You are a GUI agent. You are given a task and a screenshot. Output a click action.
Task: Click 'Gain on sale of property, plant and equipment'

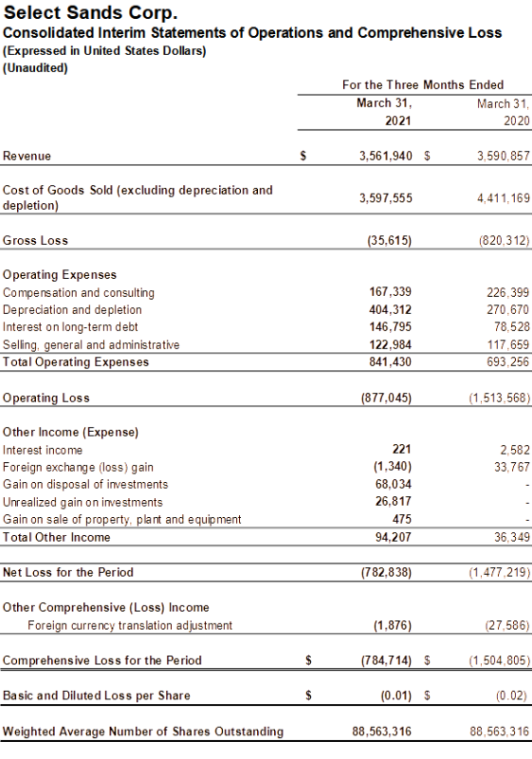(x=122, y=519)
